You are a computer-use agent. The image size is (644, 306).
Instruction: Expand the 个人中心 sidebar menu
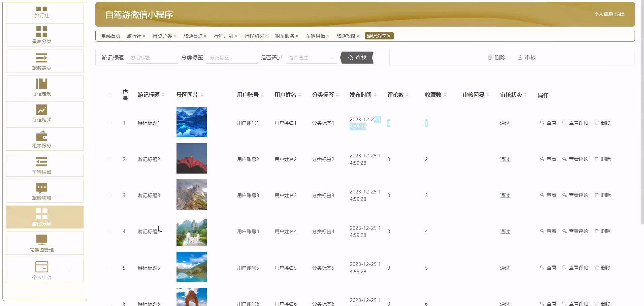click(69, 270)
